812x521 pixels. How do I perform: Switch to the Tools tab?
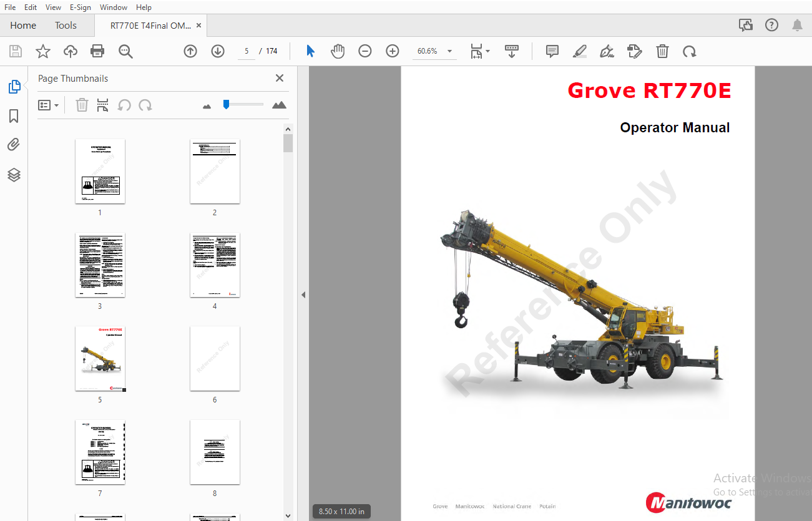(66, 26)
